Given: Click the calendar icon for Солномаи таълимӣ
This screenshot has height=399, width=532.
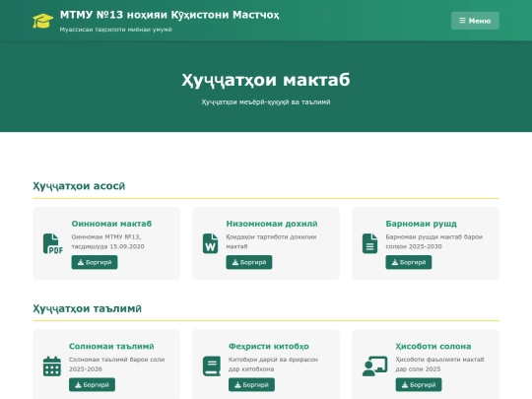Looking at the screenshot, I should click(52, 366).
